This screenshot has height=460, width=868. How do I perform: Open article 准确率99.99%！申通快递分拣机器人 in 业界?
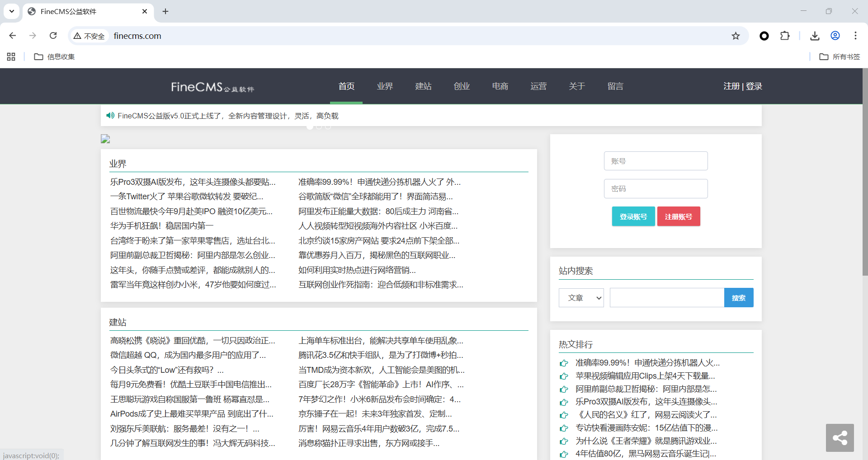click(x=380, y=182)
